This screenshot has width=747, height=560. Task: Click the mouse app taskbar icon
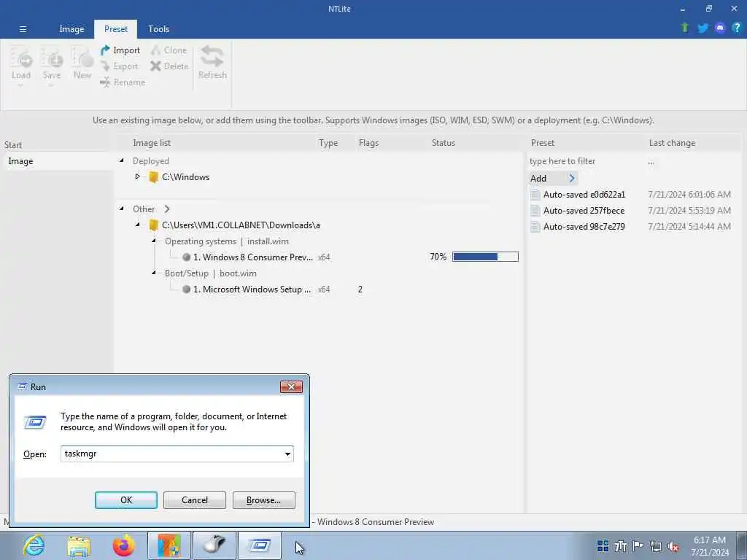coord(214,545)
